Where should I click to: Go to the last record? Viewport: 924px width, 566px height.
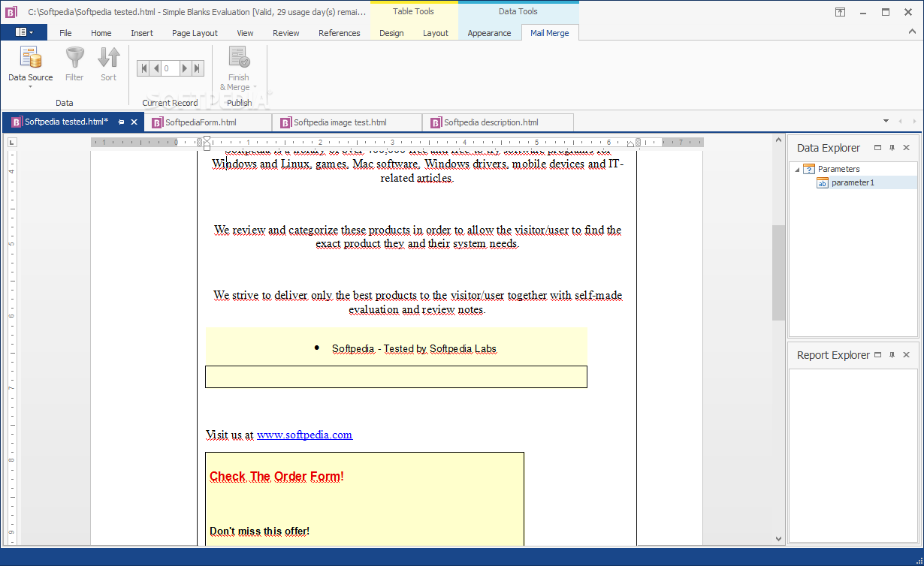point(198,68)
